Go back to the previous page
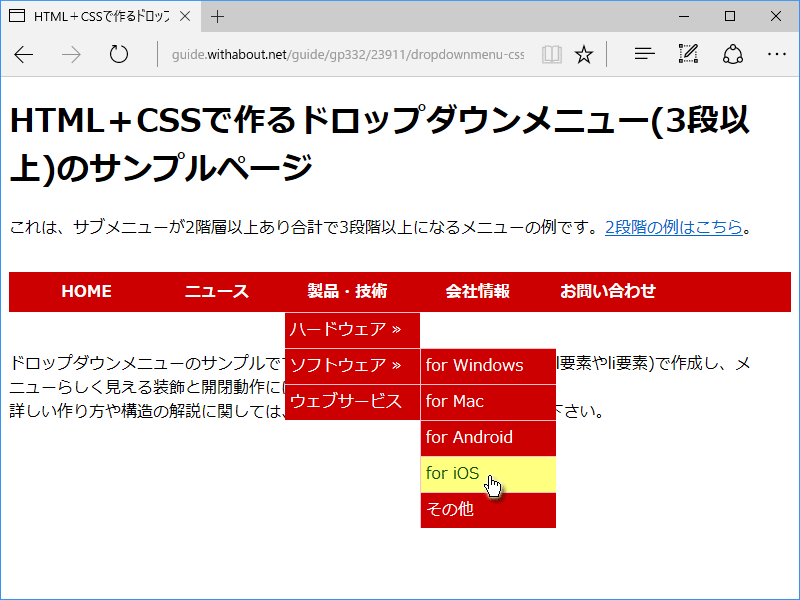Image resolution: width=800 pixels, height=600 pixels. pos(23,54)
